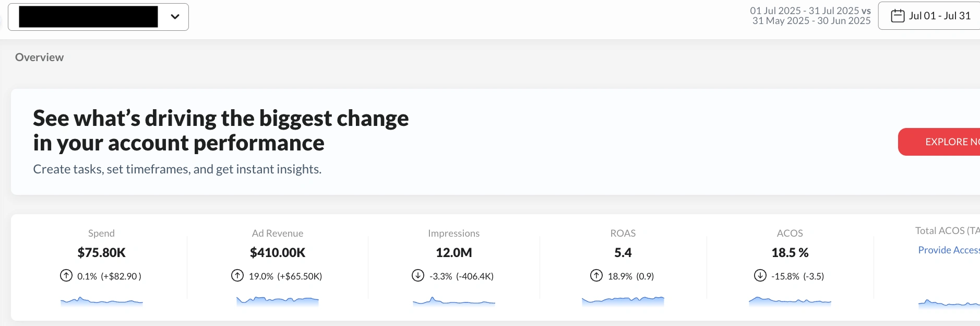Open the Ad Revenue sparkline chart
The width and height of the screenshot is (980, 326).
pyautogui.click(x=277, y=301)
